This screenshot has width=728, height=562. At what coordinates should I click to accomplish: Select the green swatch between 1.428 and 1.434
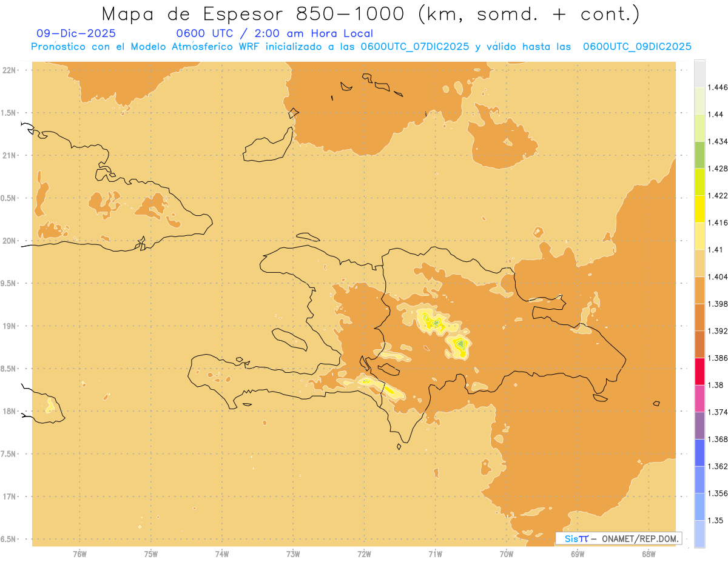(699, 155)
